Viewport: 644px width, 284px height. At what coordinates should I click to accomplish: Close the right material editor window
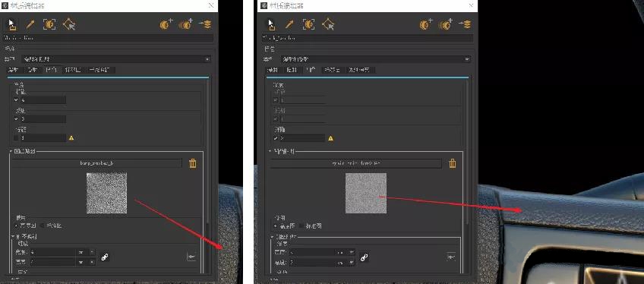tap(470, 5)
